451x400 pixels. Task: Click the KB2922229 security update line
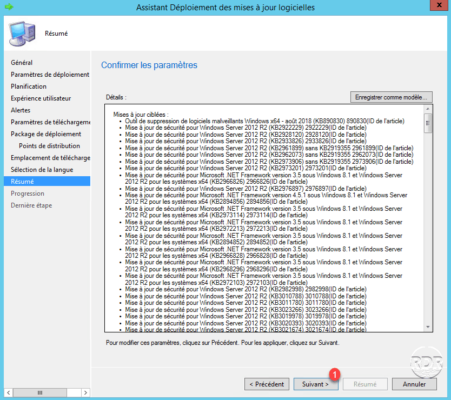point(246,128)
